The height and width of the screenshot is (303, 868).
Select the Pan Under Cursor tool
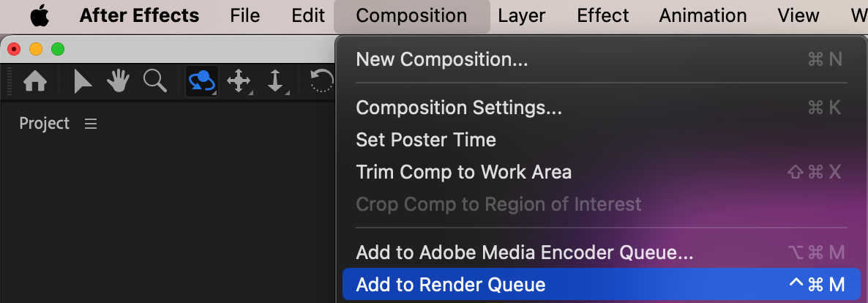pyautogui.click(x=239, y=81)
